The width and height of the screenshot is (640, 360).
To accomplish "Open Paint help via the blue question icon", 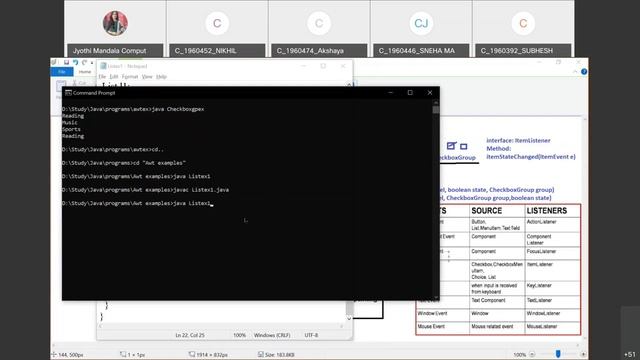I will coord(584,71).
